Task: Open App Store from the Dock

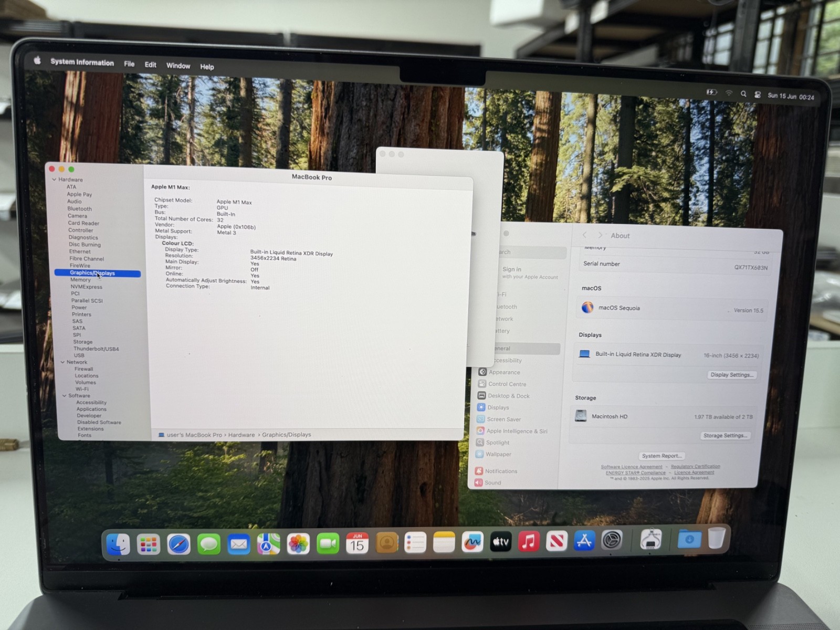Action: click(584, 540)
